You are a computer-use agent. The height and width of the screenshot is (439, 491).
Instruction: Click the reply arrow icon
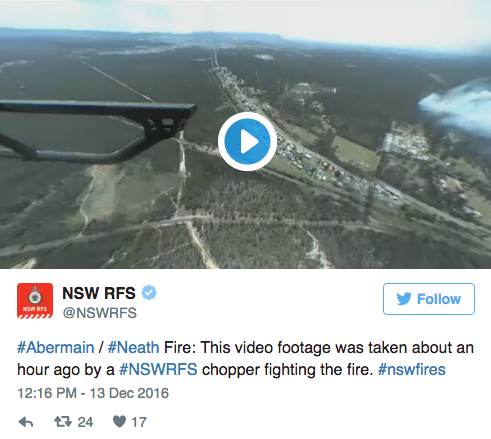26,422
